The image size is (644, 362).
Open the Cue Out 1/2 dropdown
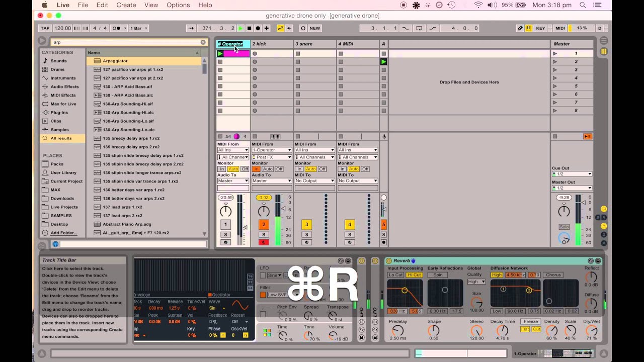click(572, 174)
